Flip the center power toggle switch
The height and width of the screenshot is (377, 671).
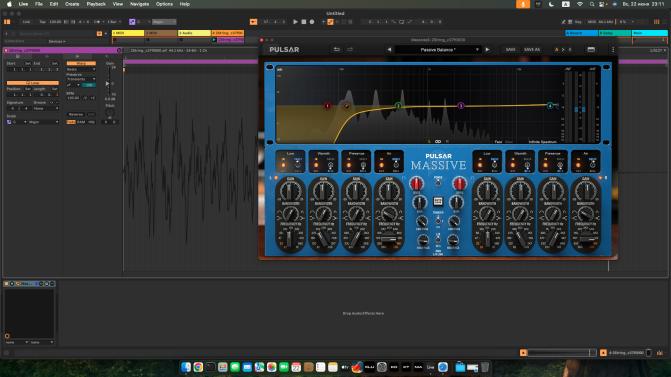[x=438, y=182]
